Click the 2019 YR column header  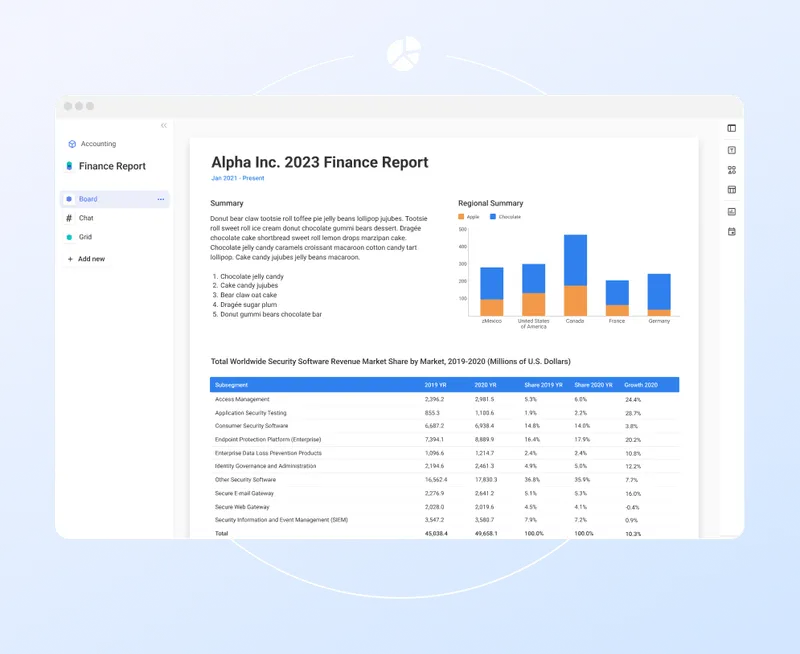[435, 385]
